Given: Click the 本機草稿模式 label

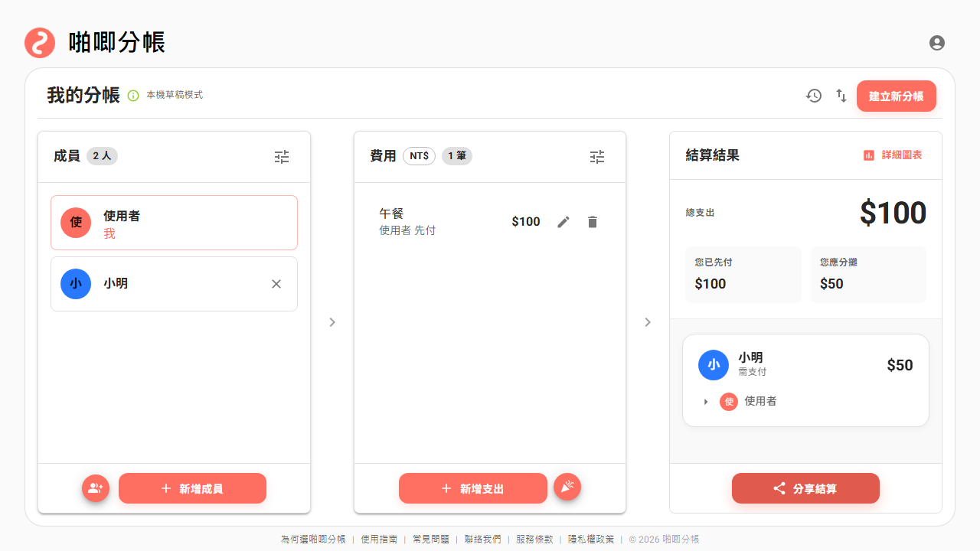Looking at the screenshot, I should point(175,96).
